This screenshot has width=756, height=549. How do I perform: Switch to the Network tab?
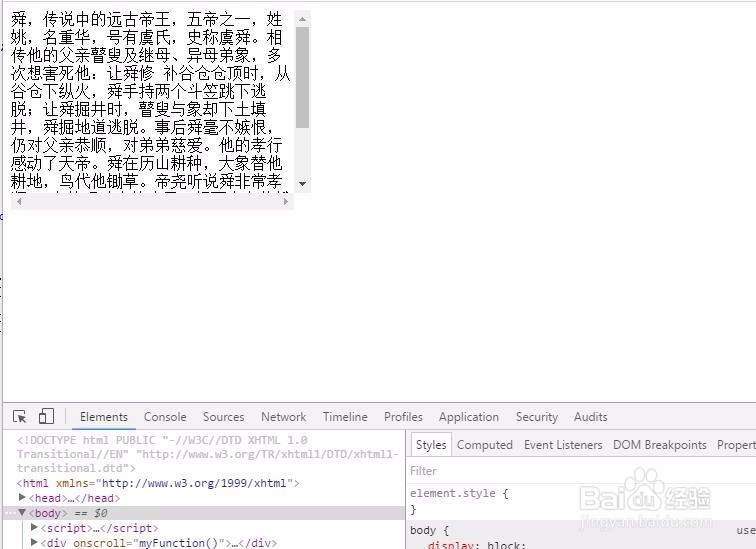click(x=284, y=416)
